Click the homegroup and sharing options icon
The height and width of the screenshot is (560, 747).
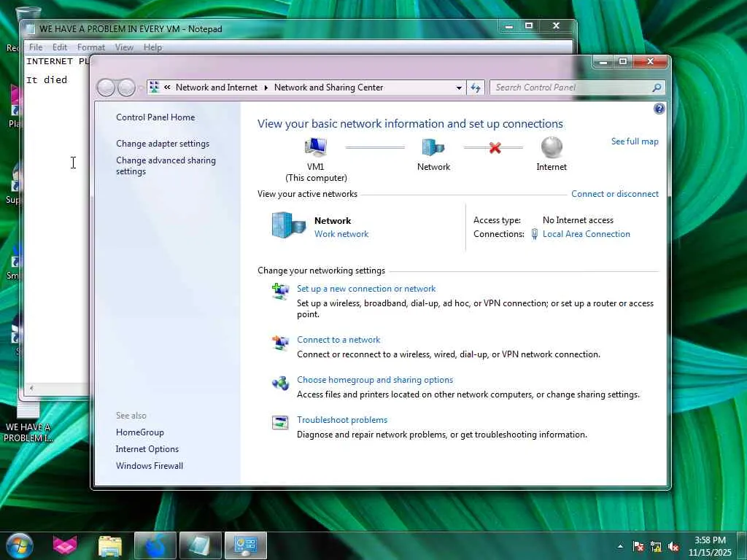coord(280,382)
